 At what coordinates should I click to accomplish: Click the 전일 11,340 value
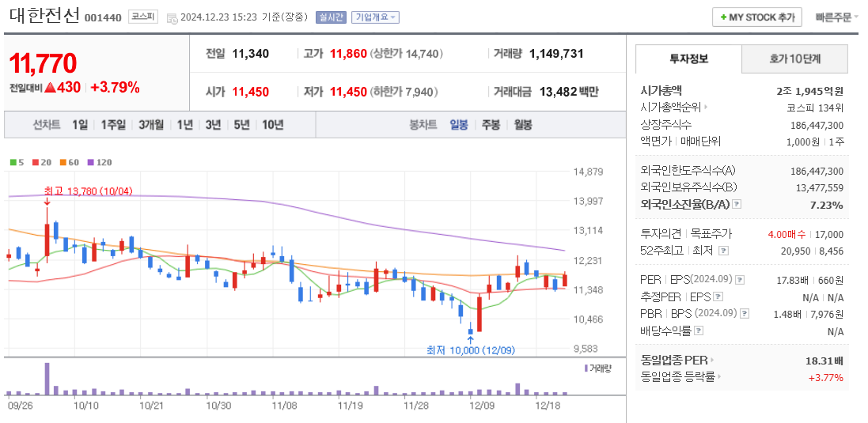pos(250,55)
